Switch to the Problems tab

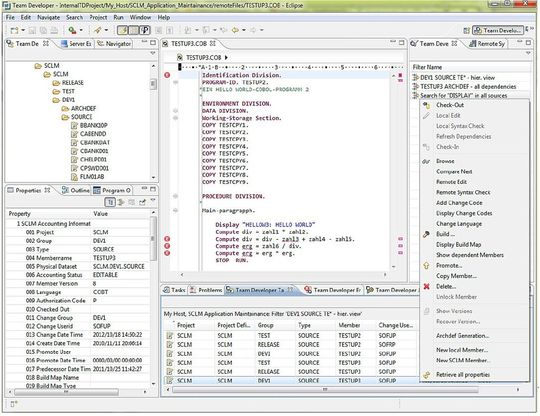pos(206,290)
